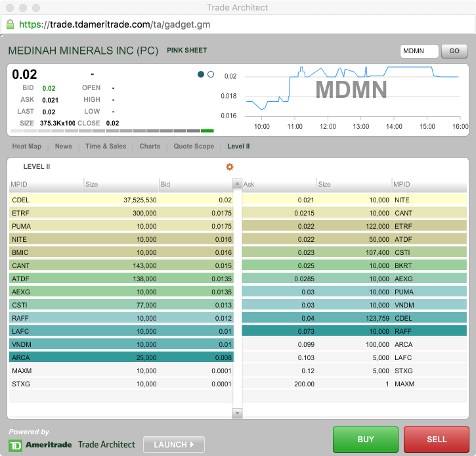The width and height of the screenshot is (476, 456).
Task: Sort by the Bid column header
Action: tap(196, 185)
